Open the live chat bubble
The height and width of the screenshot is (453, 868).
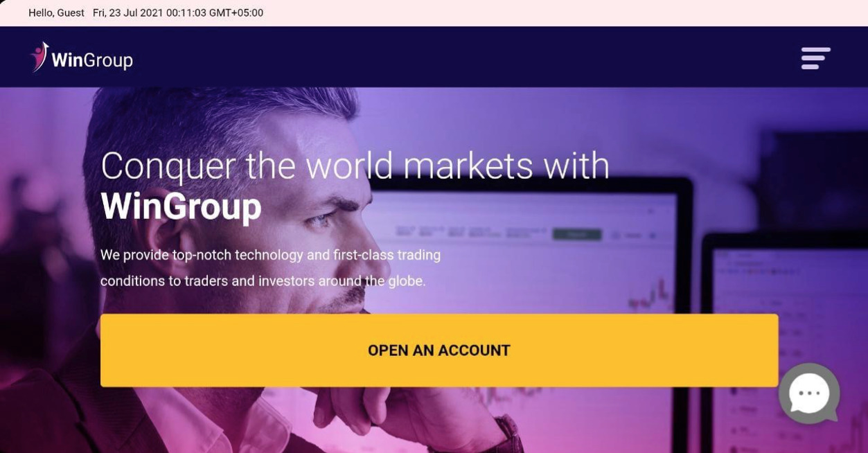809,393
